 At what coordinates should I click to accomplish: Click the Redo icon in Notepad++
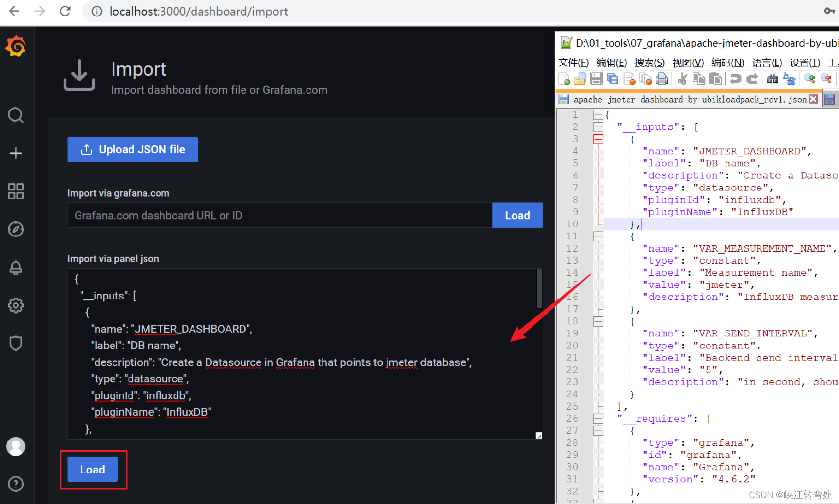[752, 79]
